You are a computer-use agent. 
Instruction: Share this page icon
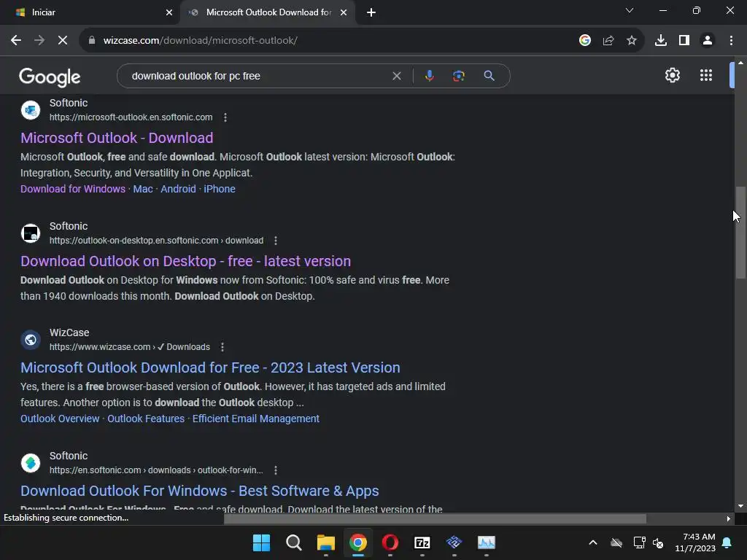point(608,41)
